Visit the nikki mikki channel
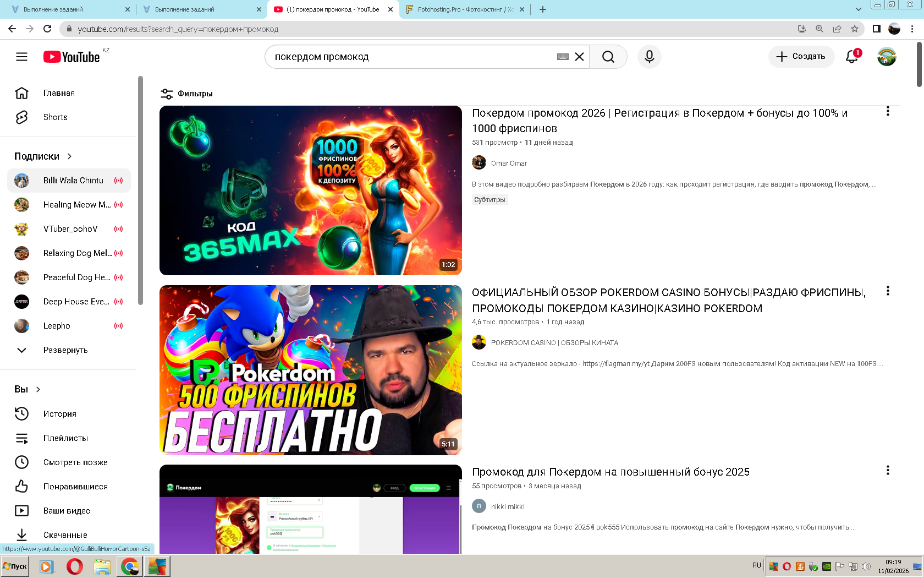Screen dimensions: 924x578 click(508, 507)
